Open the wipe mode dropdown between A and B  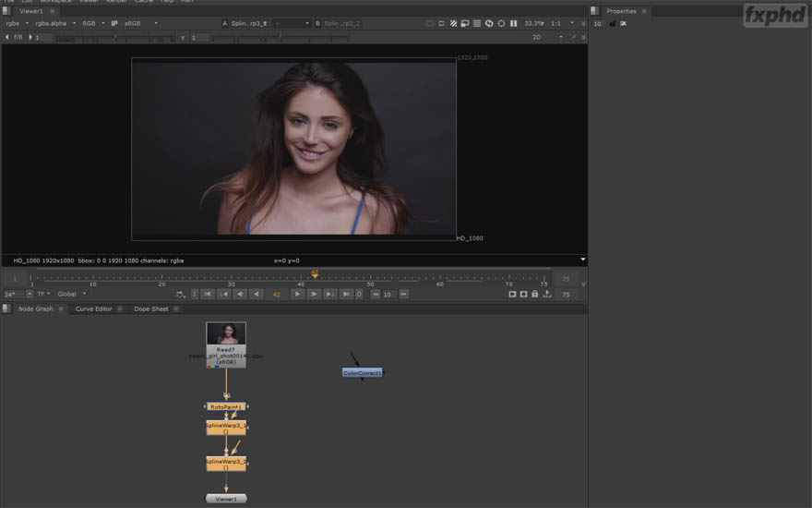point(292,23)
